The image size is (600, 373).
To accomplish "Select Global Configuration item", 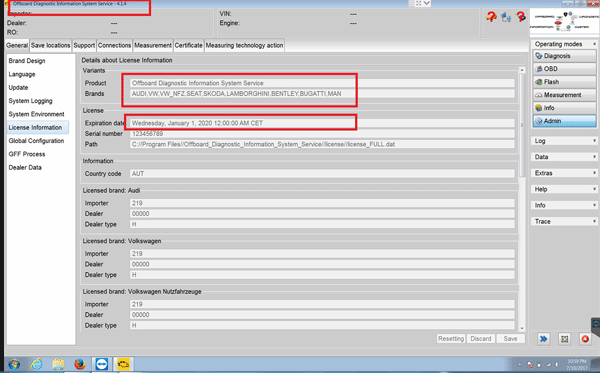I will point(36,141).
